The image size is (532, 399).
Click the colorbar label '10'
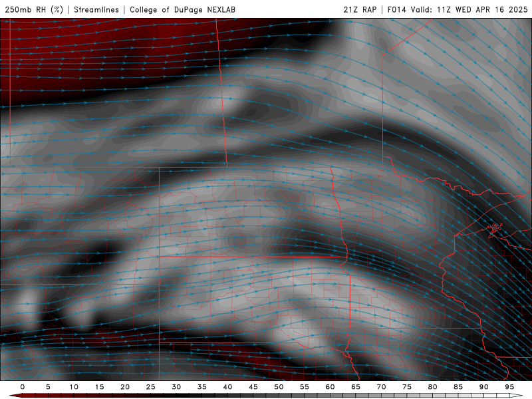click(74, 387)
